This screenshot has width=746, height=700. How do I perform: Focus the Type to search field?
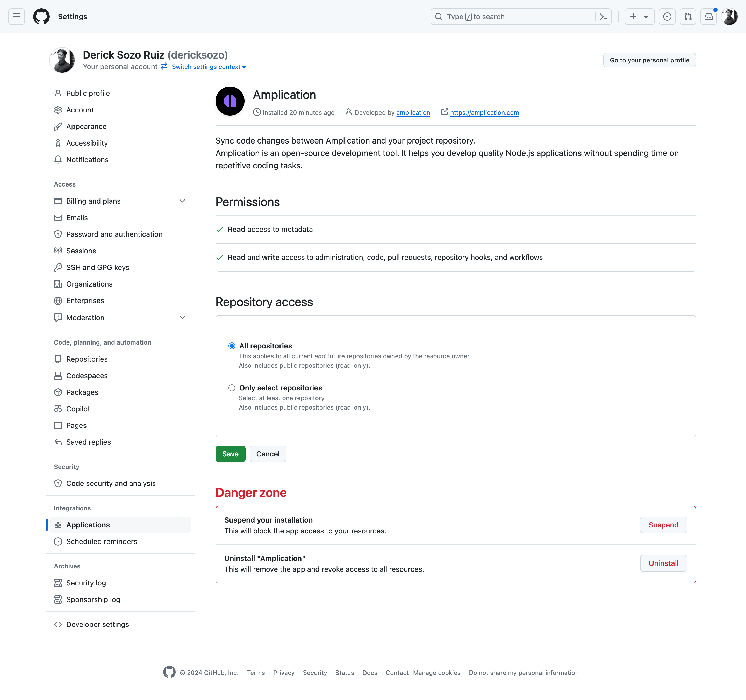[x=521, y=17]
